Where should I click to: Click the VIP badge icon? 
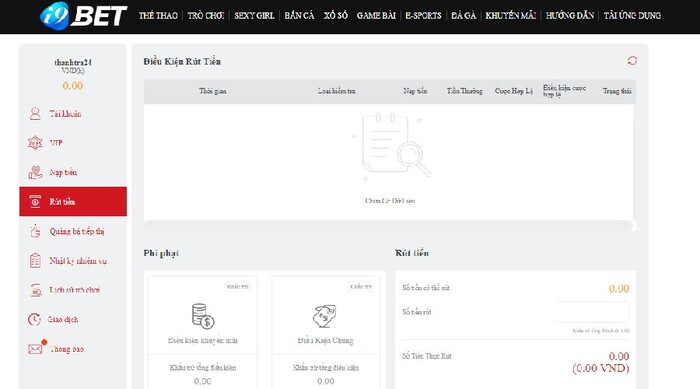pos(35,143)
